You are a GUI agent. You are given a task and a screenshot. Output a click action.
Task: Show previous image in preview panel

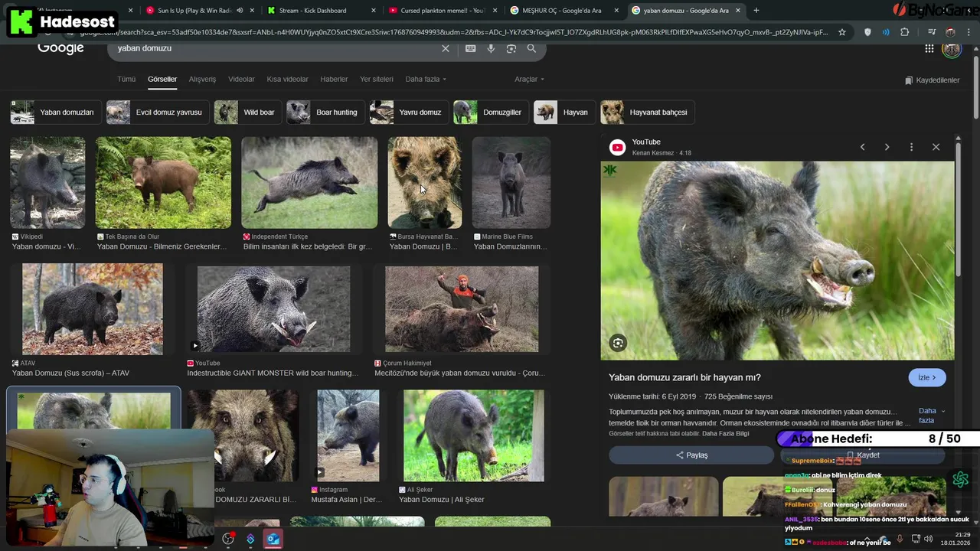(x=862, y=147)
